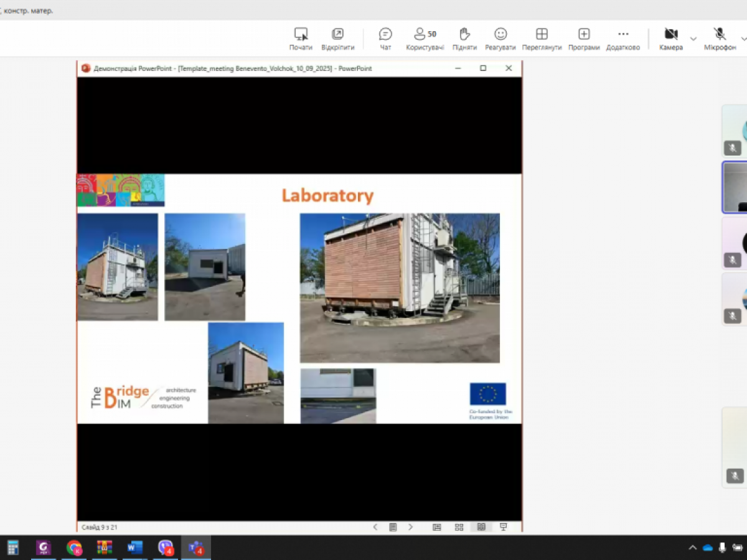This screenshot has height=560, width=747.
Task: Open the slide list menu between navigation arrows
Action: pyautogui.click(x=393, y=527)
